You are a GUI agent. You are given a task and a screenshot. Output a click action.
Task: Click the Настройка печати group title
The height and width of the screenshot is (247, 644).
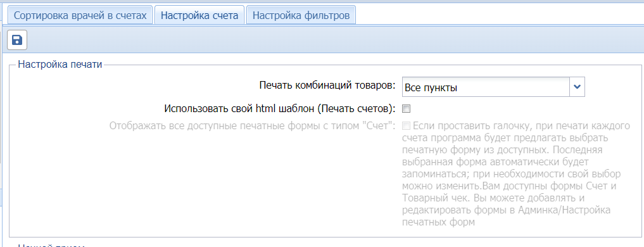(x=60, y=65)
